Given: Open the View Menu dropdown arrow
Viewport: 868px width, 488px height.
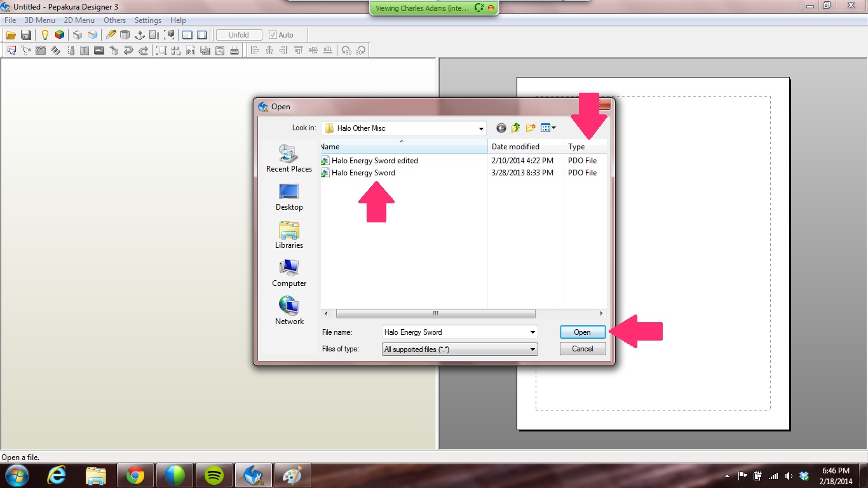Looking at the screenshot, I should [x=553, y=128].
